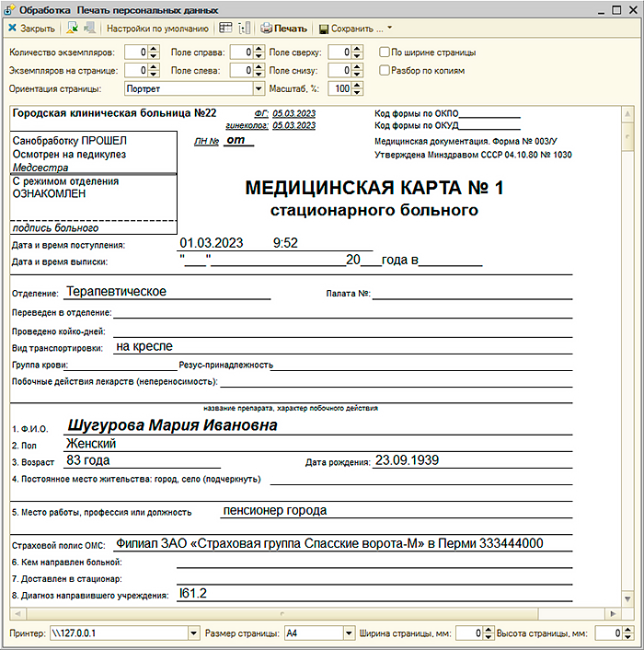Click the Сохранить floppy disk icon
Screen dimensions: 644x650
coord(323,29)
